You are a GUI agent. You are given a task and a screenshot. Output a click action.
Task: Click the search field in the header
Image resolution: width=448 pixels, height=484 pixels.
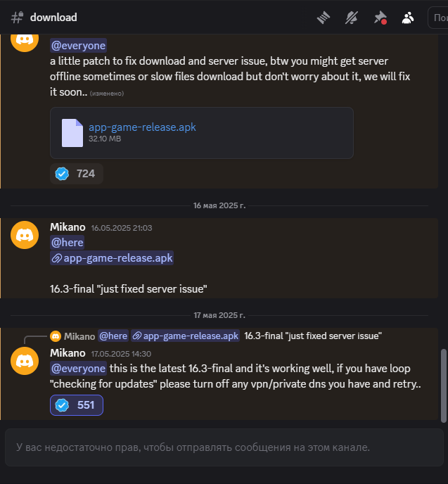pos(437,18)
